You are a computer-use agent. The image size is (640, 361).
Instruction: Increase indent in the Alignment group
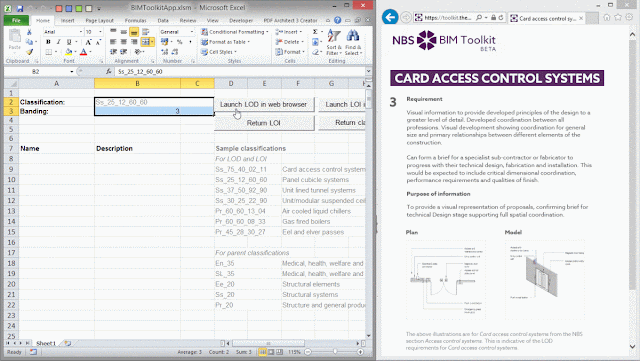(123, 52)
